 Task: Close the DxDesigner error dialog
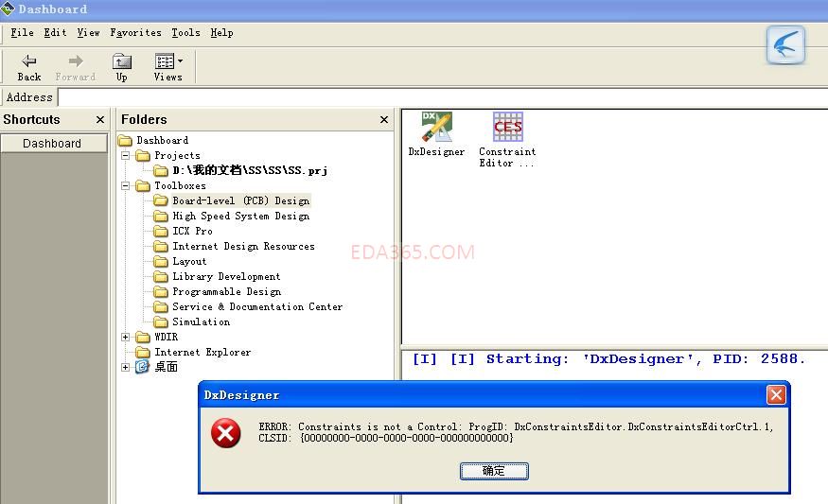tap(776, 394)
